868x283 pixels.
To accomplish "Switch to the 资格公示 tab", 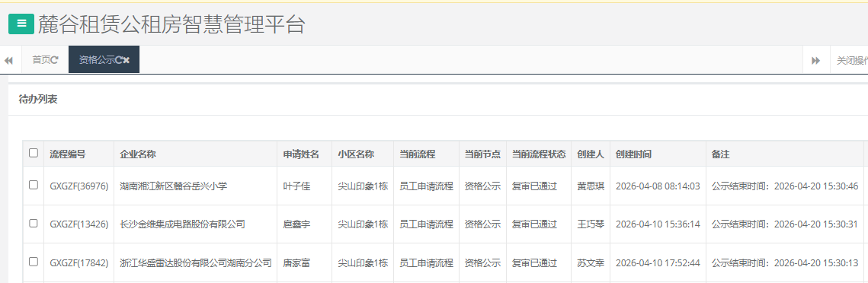I will [104, 59].
